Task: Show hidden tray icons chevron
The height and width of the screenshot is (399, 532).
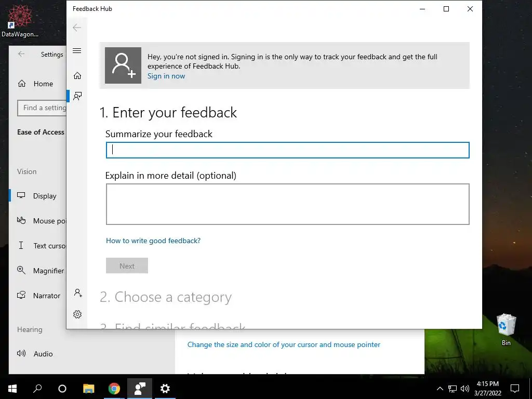Action: 440,389
